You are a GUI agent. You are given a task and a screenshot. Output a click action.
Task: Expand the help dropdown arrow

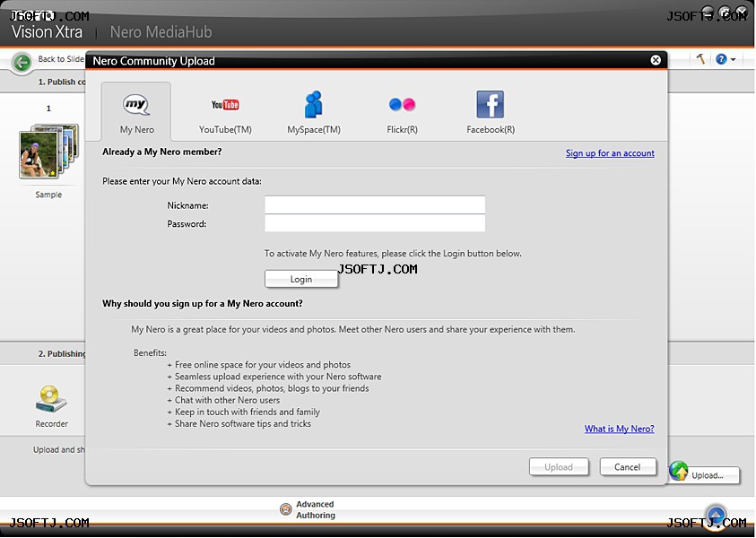tap(734, 59)
